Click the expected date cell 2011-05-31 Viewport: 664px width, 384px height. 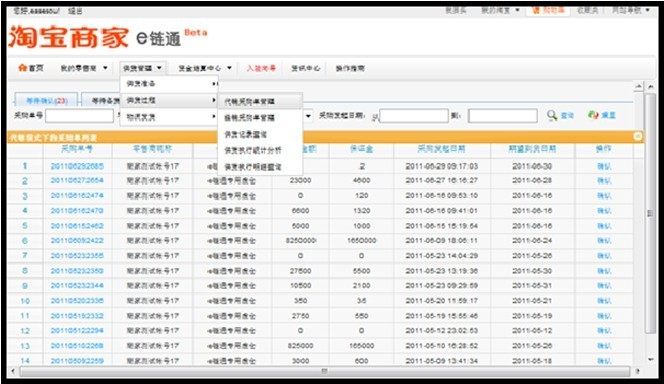point(532,286)
